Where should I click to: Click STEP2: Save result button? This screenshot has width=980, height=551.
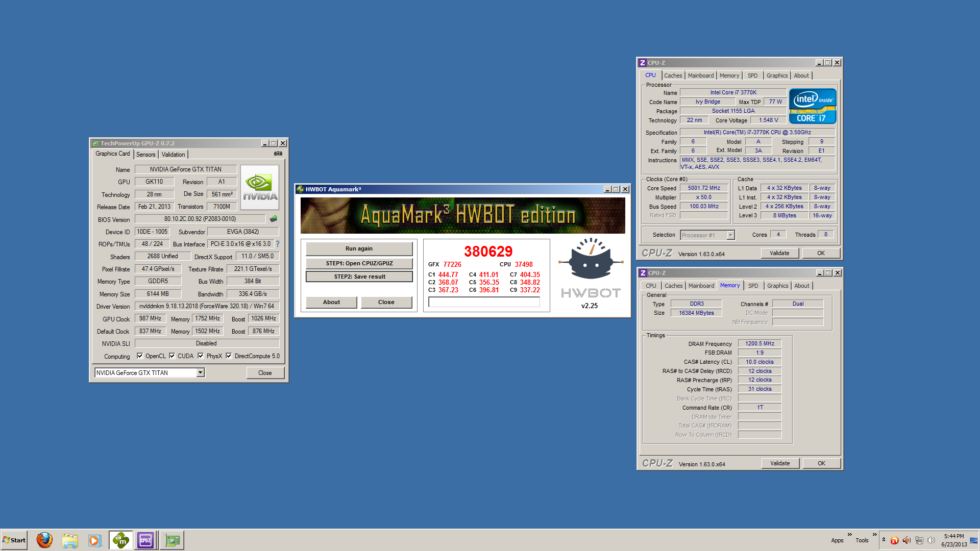click(359, 277)
